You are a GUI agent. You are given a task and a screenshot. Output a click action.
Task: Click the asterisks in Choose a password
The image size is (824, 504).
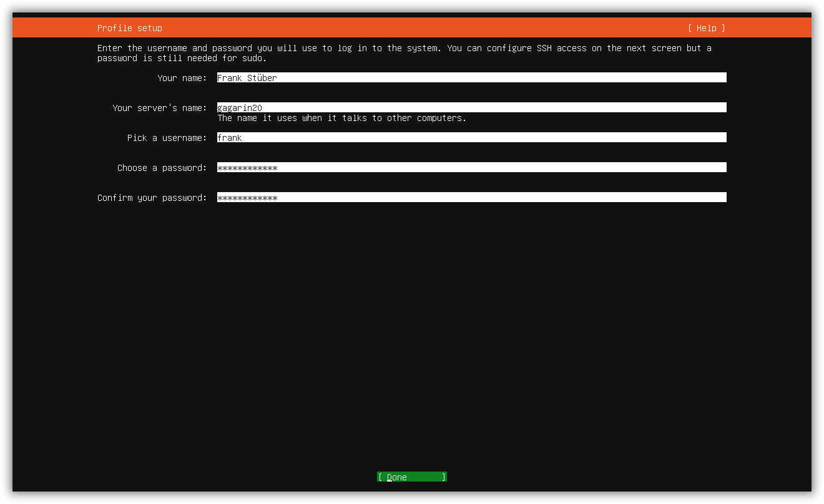[247, 168]
